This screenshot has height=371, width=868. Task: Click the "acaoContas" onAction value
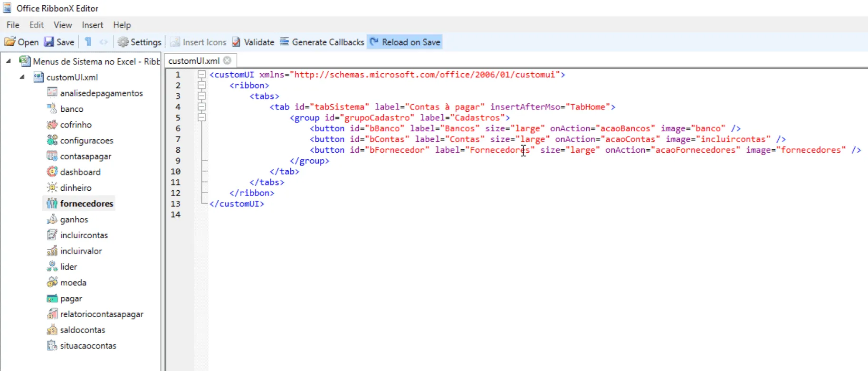pyautogui.click(x=630, y=139)
